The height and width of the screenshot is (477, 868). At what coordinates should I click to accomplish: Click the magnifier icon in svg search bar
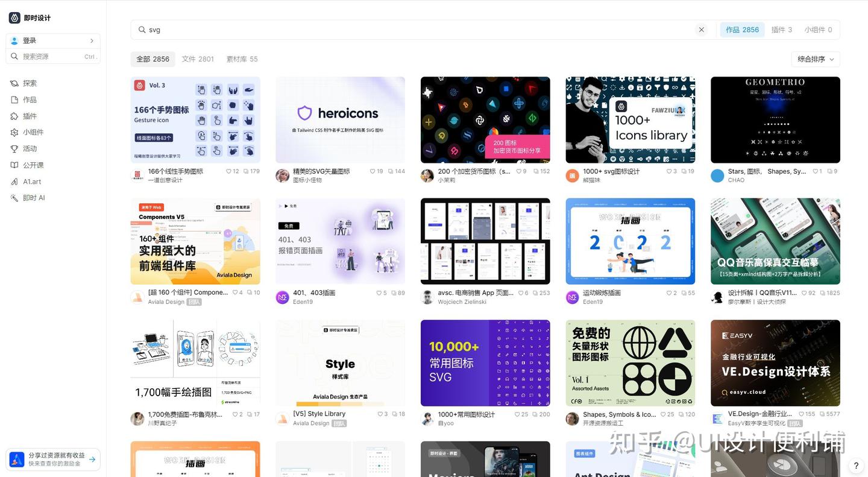click(142, 30)
